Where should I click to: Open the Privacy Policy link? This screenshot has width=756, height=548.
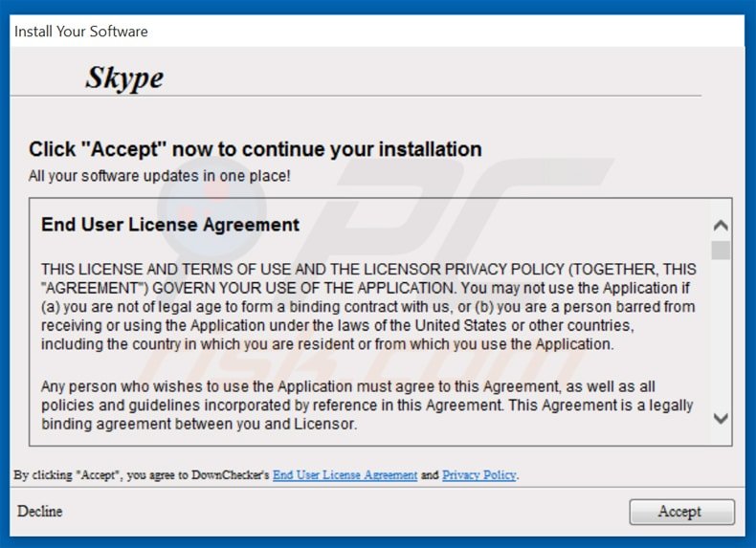pyautogui.click(x=479, y=474)
